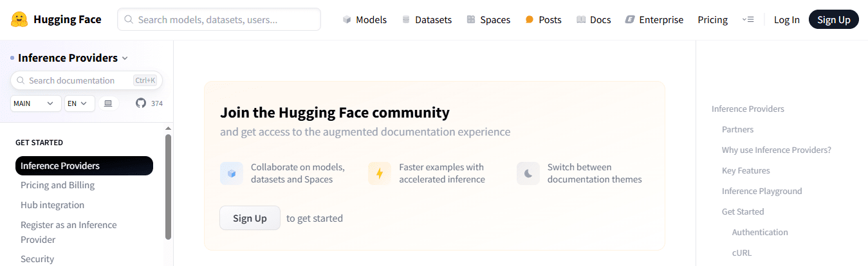Open Pricing and Billing page
The height and width of the screenshot is (266, 868).
(57, 185)
